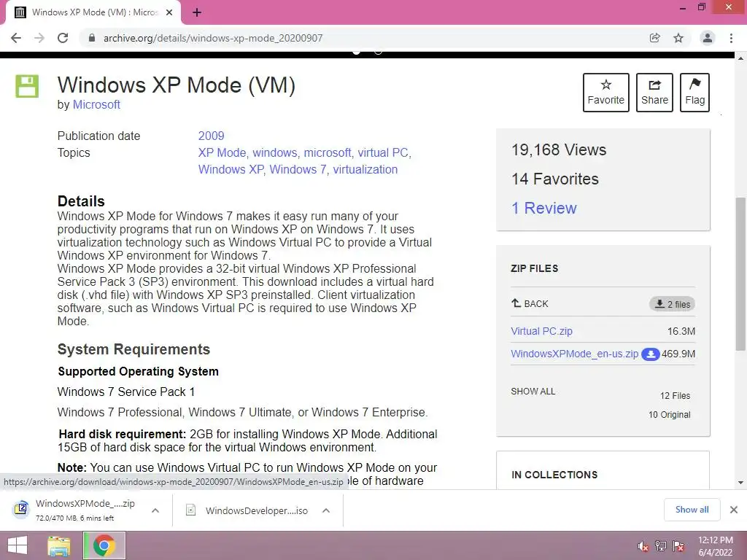Open the WindowsDeveloper iso download item
747x560 pixels.
click(x=247, y=510)
